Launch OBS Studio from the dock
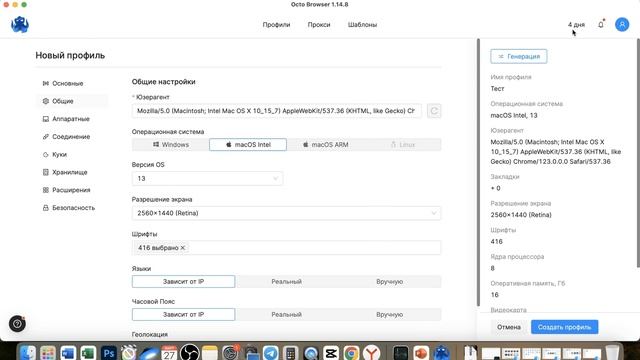The height and width of the screenshot is (360, 640). tap(189, 353)
